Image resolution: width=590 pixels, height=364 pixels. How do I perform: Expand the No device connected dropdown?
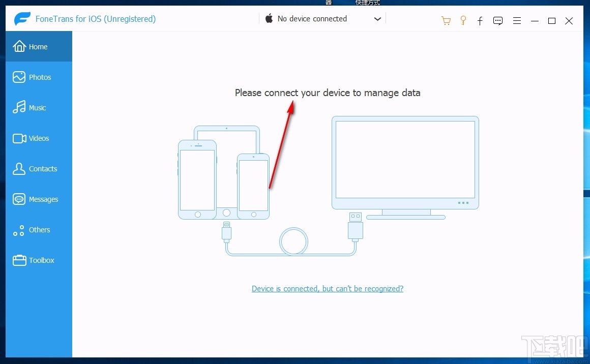pyautogui.click(x=312, y=18)
